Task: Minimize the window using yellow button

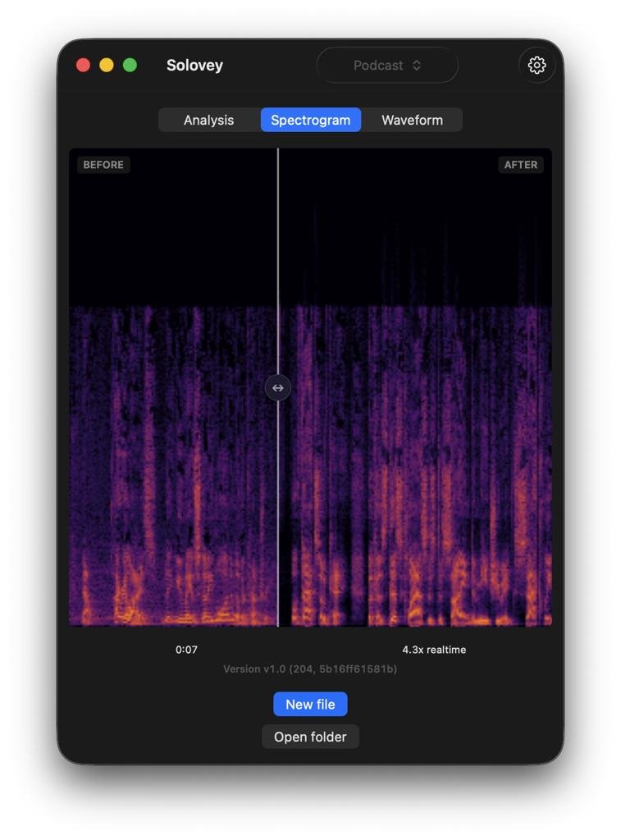Action: tap(107, 66)
